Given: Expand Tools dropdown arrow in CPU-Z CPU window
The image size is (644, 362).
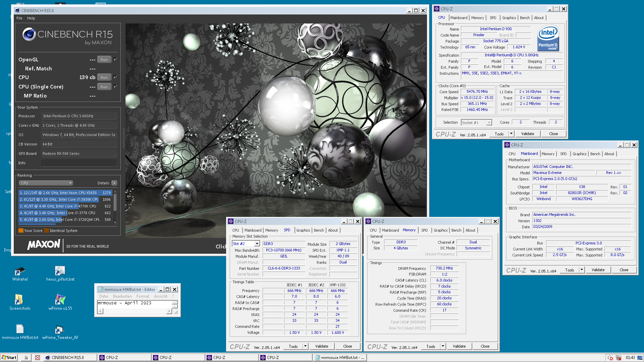Looking at the screenshot, I should (512, 134).
